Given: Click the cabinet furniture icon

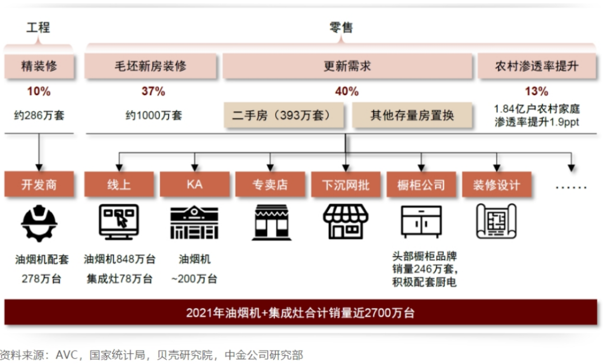Looking at the screenshot, I should [x=421, y=222].
